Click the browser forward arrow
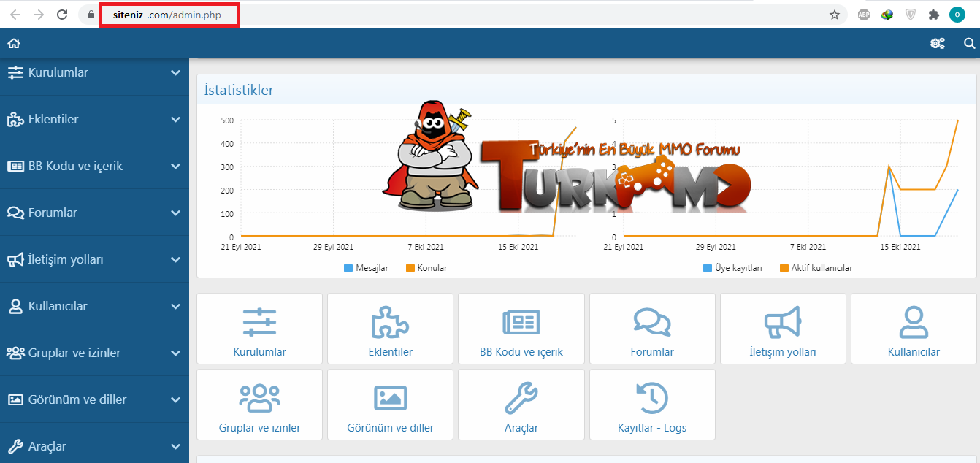The height and width of the screenshot is (463, 980). pyautogui.click(x=39, y=15)
